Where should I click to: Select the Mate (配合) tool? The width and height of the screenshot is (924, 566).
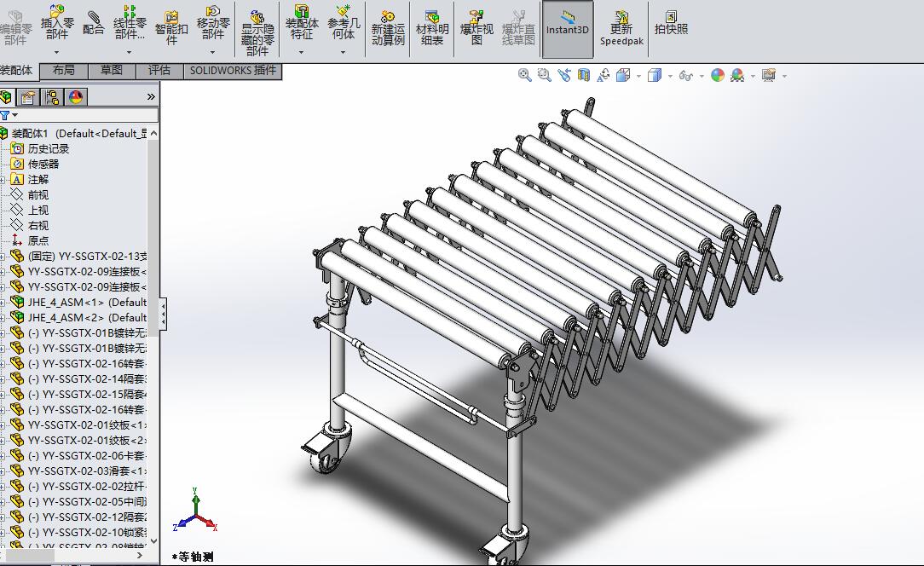[x=93, y=22]
